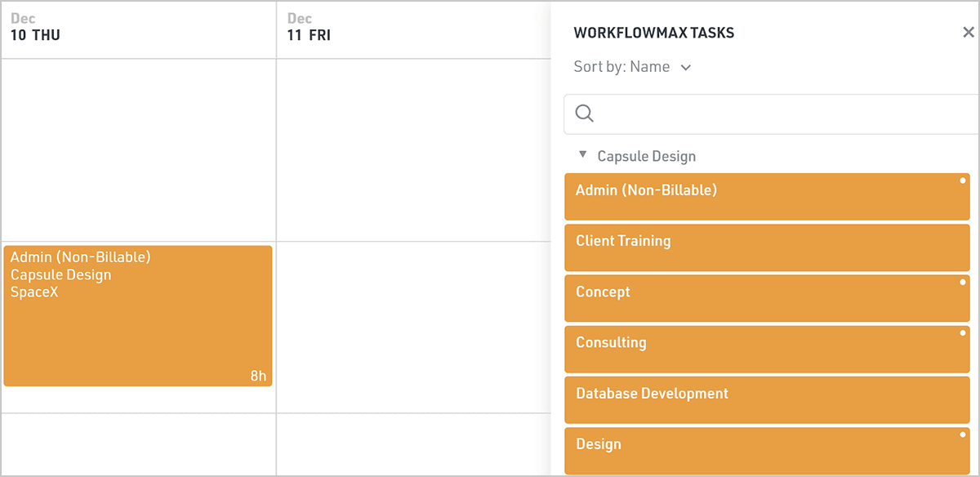Screen dimensions: 980x477
Task: Click the dot indicator on Concept task
Action: click(963, 282)
